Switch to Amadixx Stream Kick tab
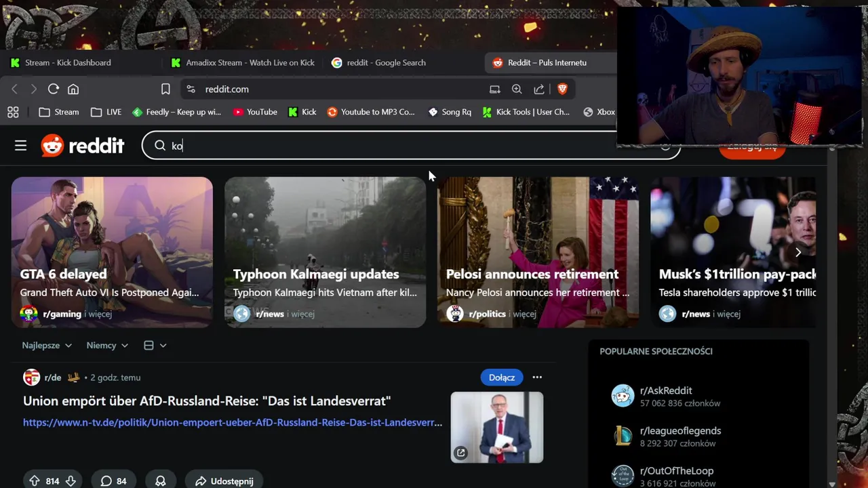Image resolution: width=868 pixels, height=488 pixels. pos(243,62)
